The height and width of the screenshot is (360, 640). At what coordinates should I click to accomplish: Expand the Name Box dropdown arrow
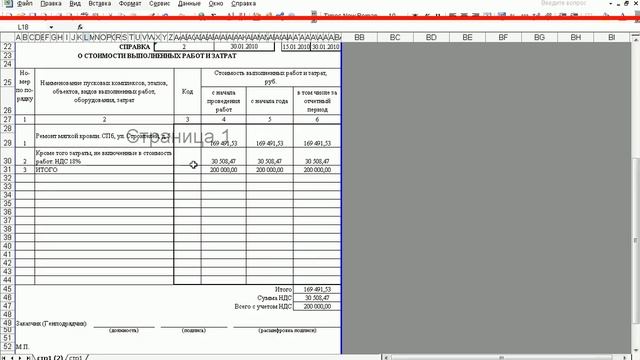(51, 27)
